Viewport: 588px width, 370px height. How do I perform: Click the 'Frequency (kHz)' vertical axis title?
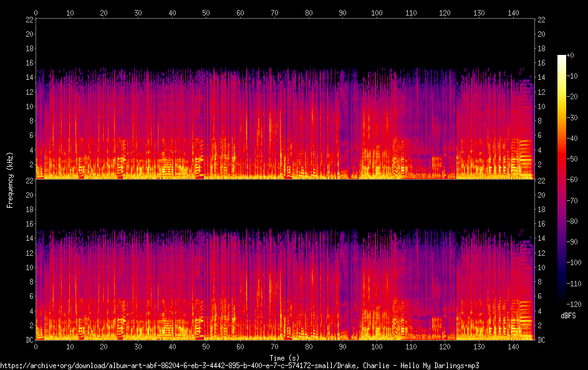pos(10,180)
